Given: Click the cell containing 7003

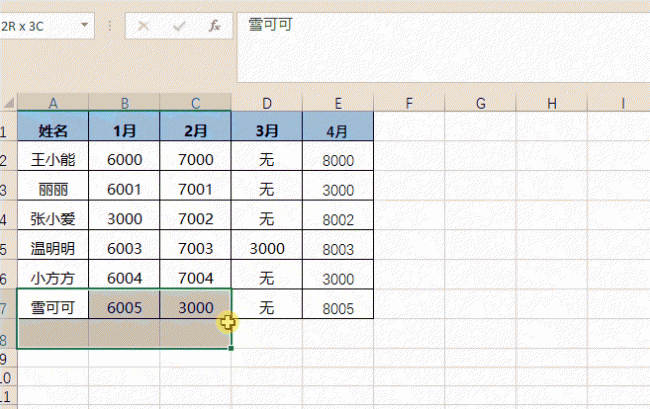Looking at the screenshot, I should coord(196,245).
